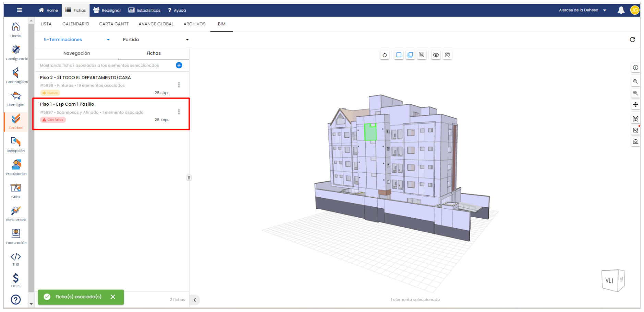Reset the 3D model view rotation
The height and width of the screenshot is (312, 644).
[x=385, y=55]
